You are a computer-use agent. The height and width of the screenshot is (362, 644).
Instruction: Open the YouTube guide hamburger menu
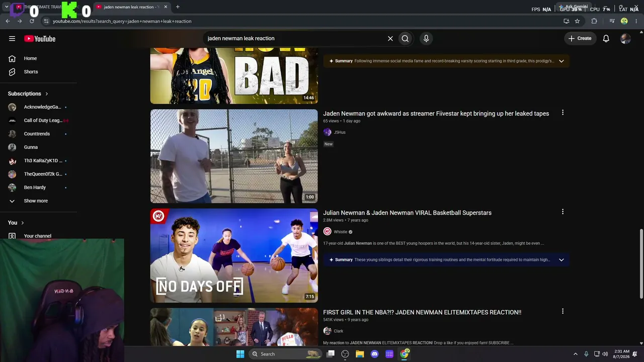coord(12,39)
